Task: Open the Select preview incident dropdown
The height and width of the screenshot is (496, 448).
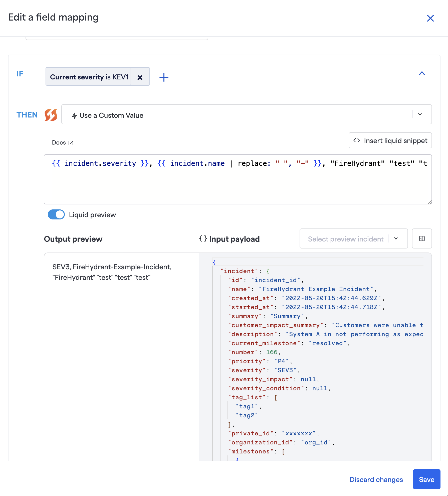Action: tap(354, 239)
